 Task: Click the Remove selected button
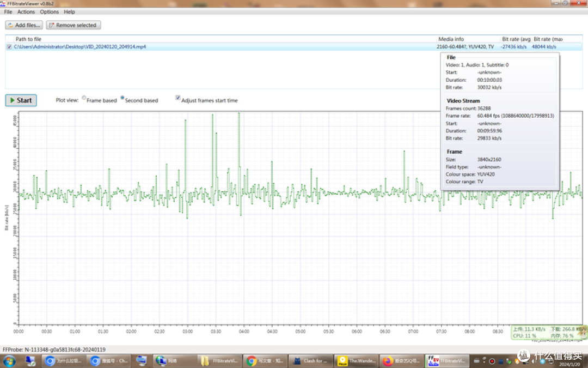[73, 25]
